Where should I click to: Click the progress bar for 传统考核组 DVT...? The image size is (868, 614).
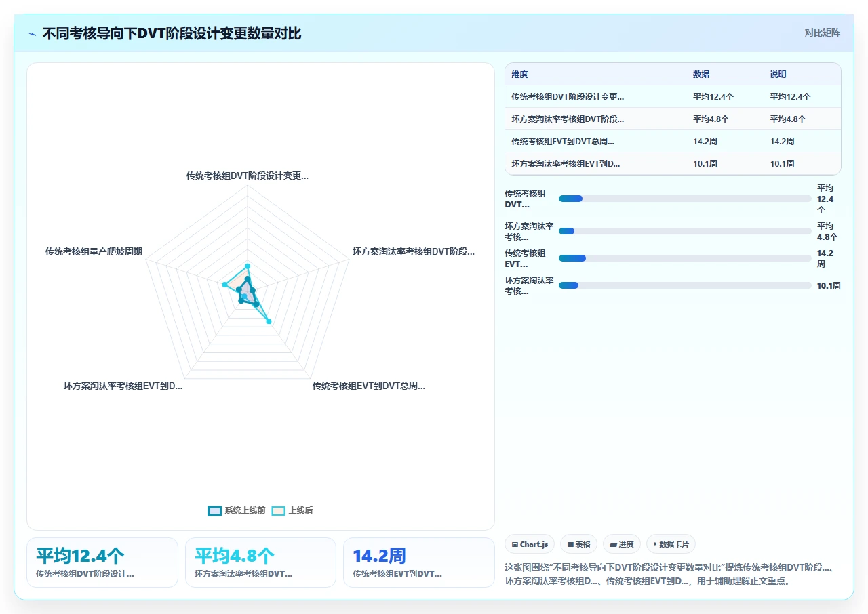685,199
